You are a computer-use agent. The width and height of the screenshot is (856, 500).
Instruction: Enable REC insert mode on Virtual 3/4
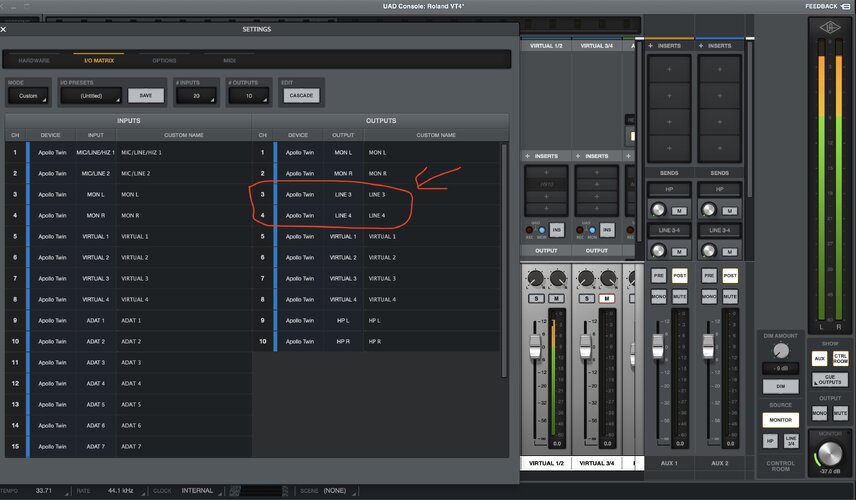(579, 230)
